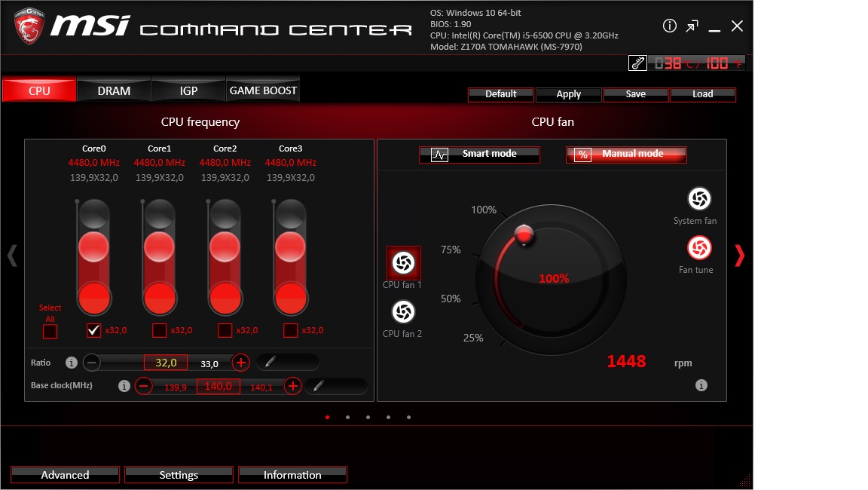Click info icon below rpm reading
Image resolution: width=868 pixels, height=490 pixels.
pyautogui.click(x=701, y=385)
